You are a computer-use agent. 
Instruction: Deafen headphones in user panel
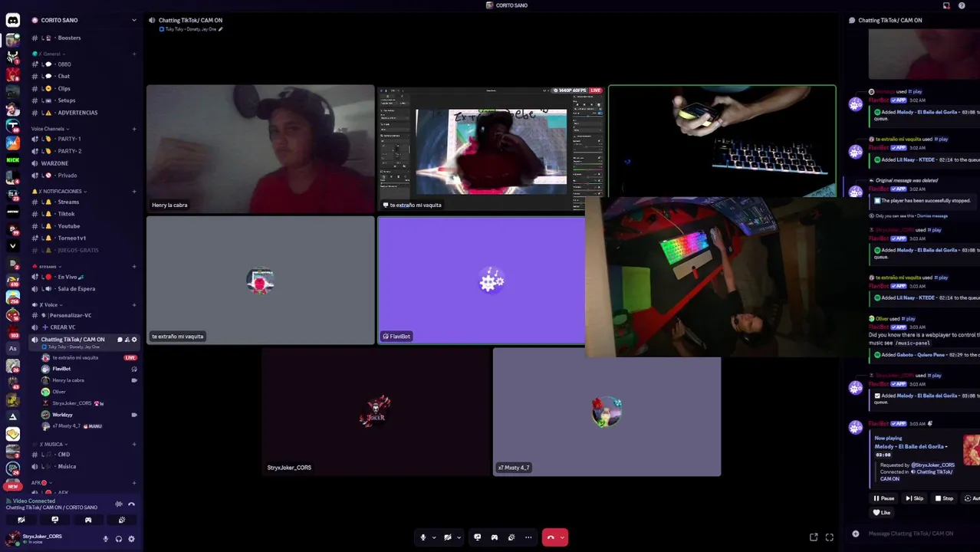(x=118, y=539)
